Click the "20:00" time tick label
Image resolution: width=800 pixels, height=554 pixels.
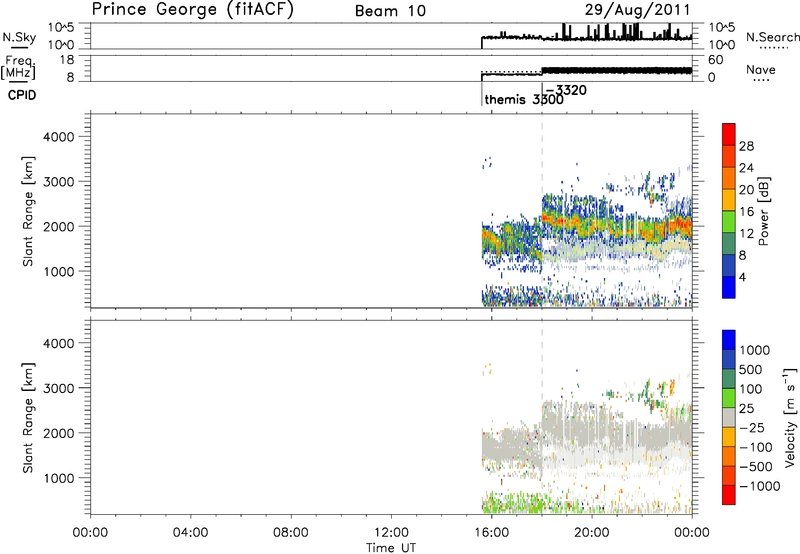tap(592, 533)
